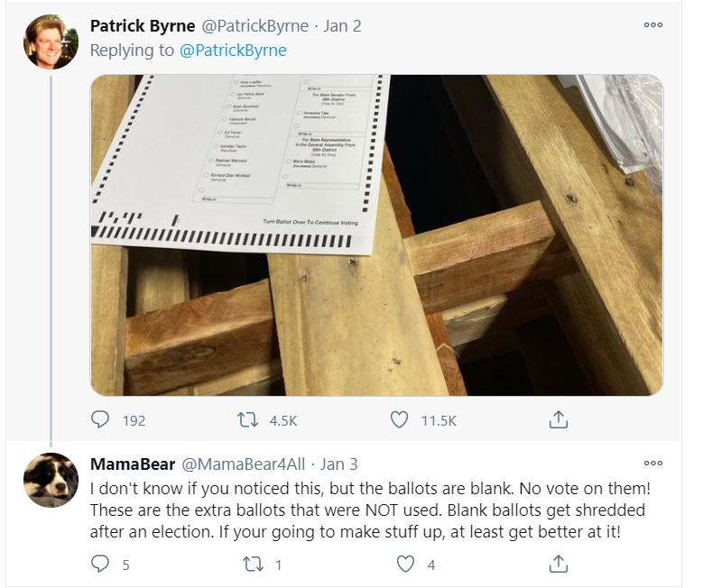This screenshot has width=703, height=588.
Task: Reply to Patrick Byrne's ballot tweet
Action: (x=101, y=419)
